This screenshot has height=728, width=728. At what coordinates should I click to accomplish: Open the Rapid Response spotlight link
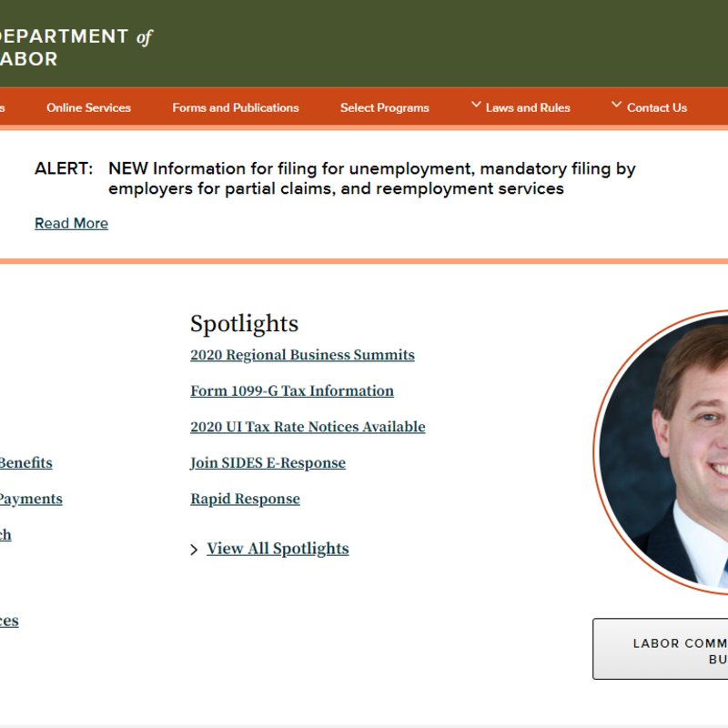tap(245, 499)
